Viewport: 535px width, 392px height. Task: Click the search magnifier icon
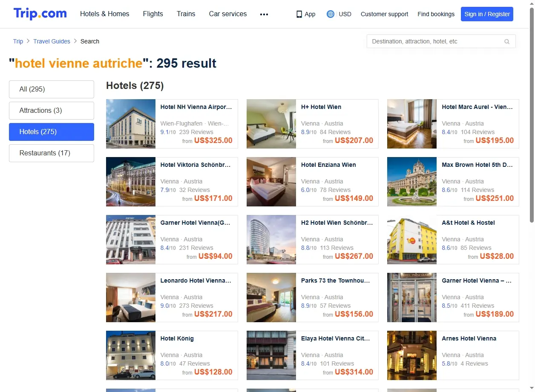click(x=507, y=42)
